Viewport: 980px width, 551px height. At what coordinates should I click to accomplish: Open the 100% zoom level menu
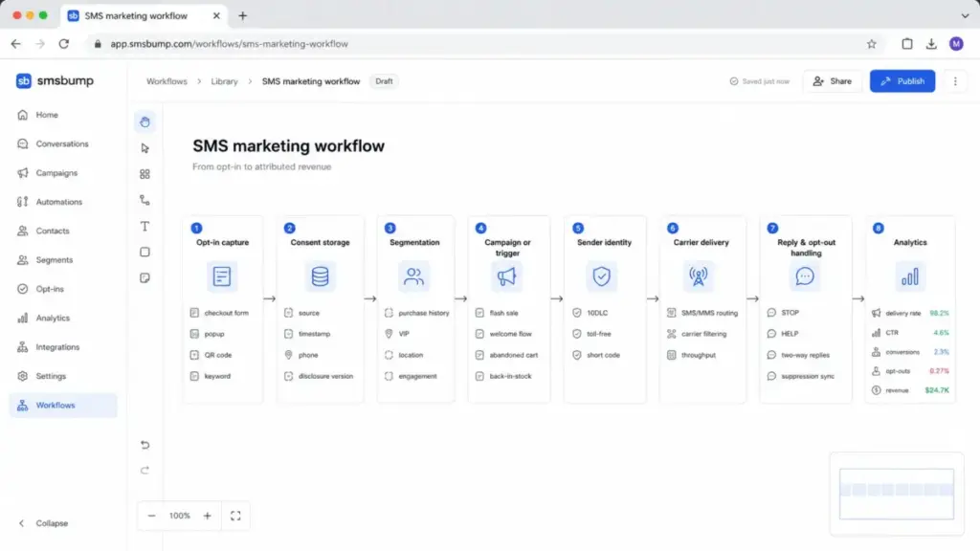pos(179,516)
